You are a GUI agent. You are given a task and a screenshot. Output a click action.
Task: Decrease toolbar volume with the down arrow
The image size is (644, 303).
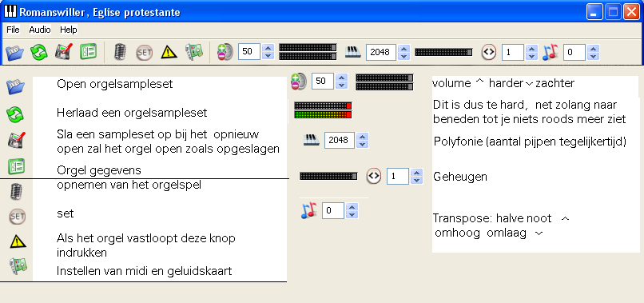pos(268,56)
